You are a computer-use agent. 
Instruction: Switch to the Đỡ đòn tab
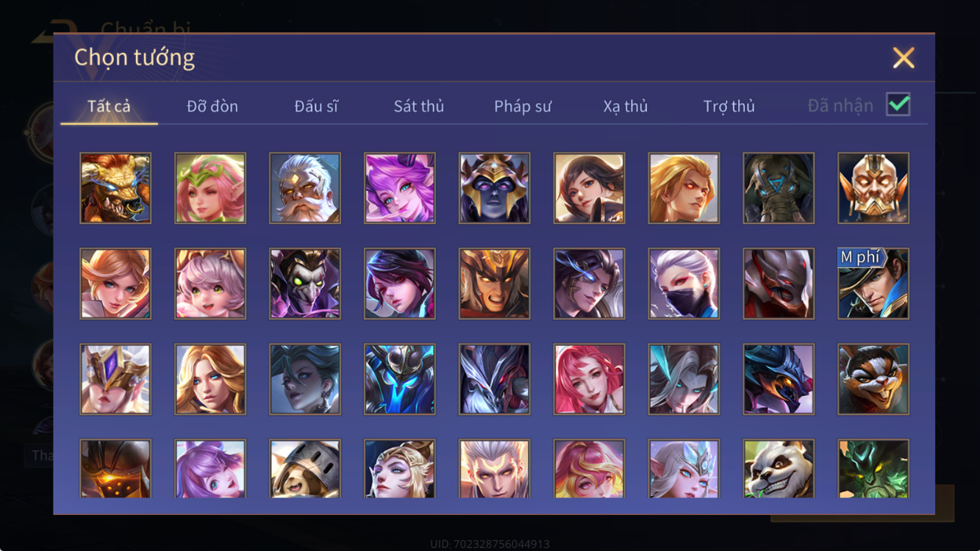(212, 107)
